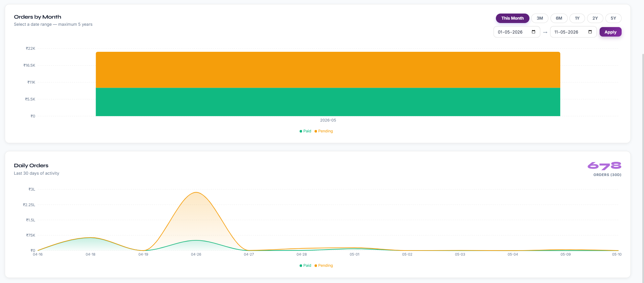Focus the end date field 11-05-2026

click(573, 32)
